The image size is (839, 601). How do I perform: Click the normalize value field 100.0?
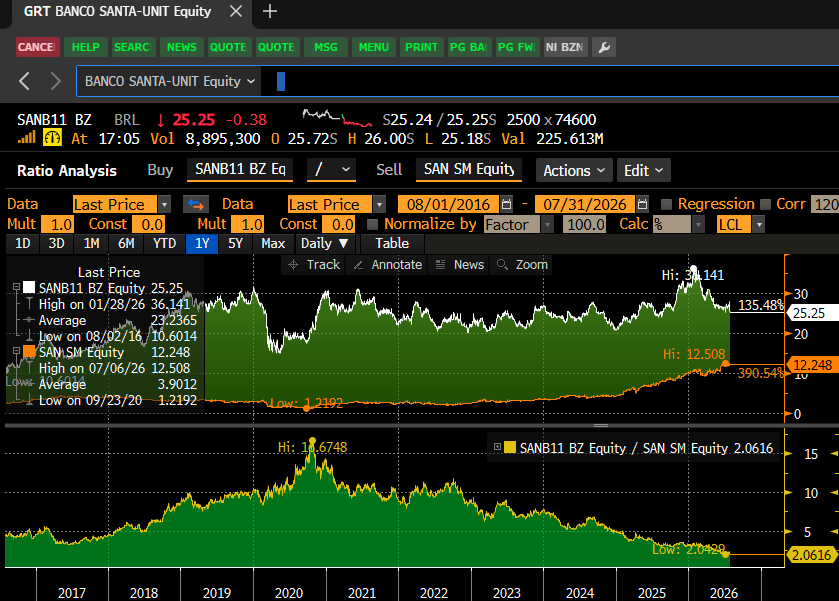click(585, 224)
